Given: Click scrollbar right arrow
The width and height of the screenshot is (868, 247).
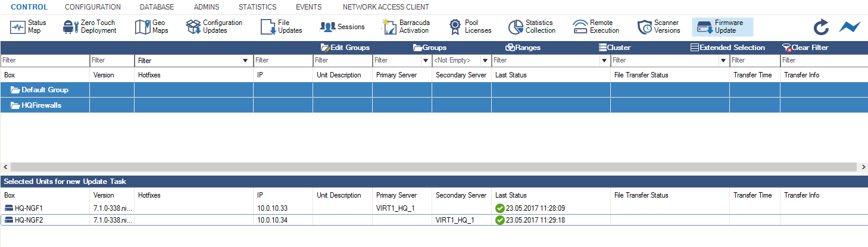Looking at the screenshot, I should pos(863,167).
